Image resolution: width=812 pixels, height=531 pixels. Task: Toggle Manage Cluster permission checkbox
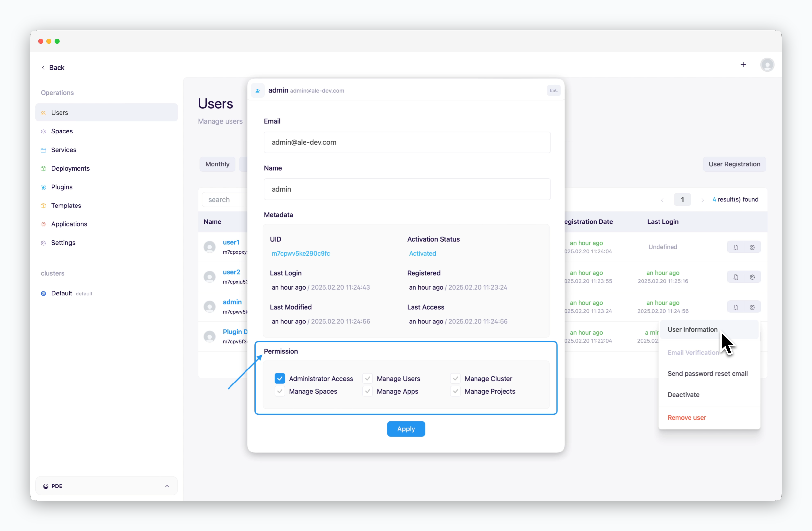(455, 378)
